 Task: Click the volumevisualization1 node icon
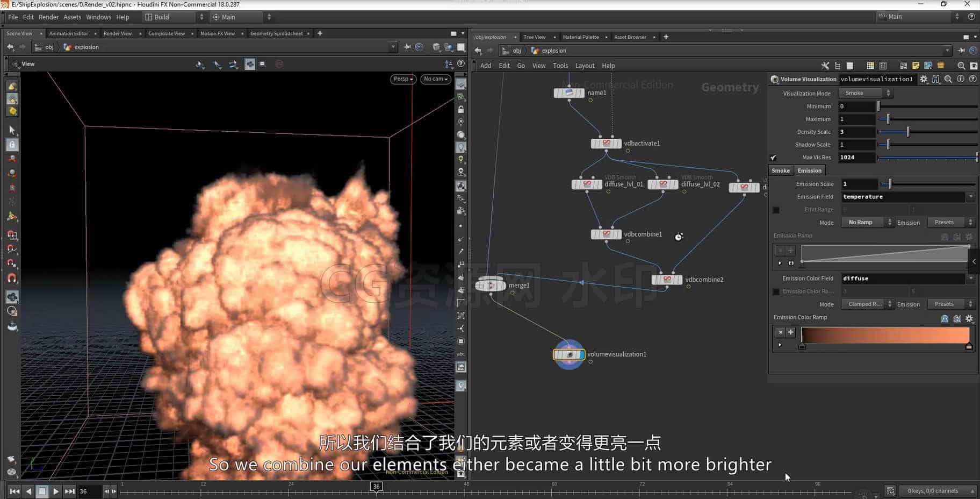(568, 354)
